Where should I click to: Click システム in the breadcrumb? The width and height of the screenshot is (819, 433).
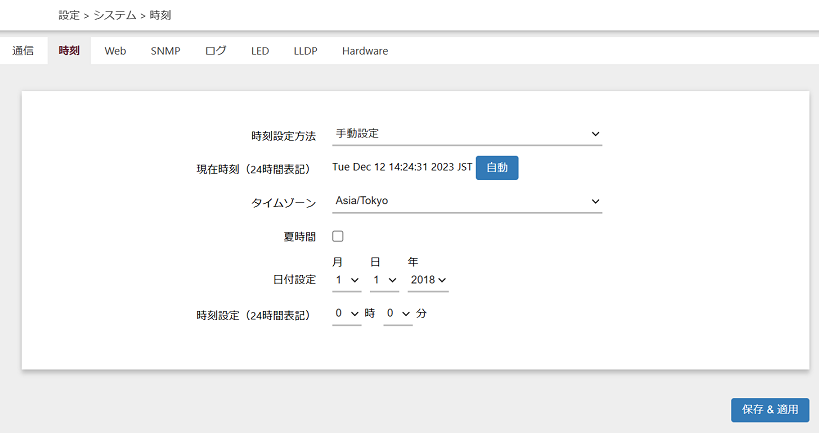[115, 16]
